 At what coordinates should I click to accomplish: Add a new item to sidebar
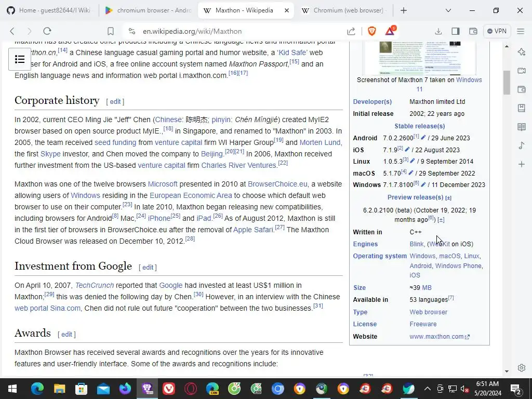point(522,165)
